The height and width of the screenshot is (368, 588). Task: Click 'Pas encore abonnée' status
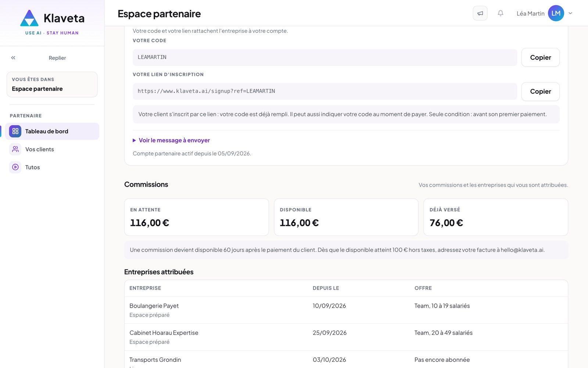(x=442, y=360)
